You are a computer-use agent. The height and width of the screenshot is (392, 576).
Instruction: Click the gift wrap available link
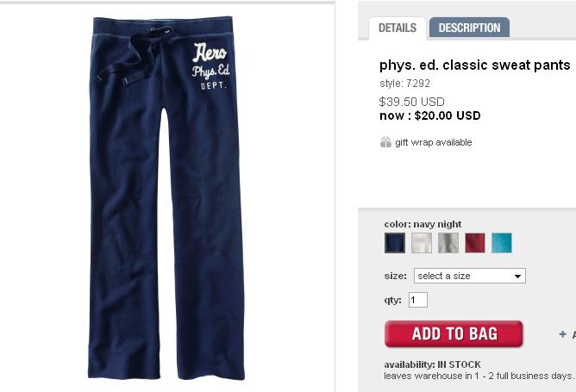pyautogui.click(x=434, y=142)
